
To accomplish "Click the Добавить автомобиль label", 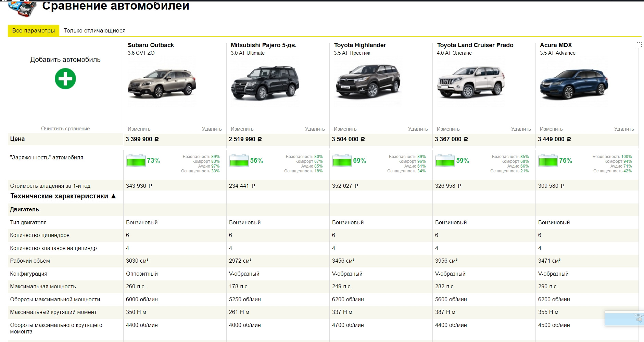I will pos(65,60).
